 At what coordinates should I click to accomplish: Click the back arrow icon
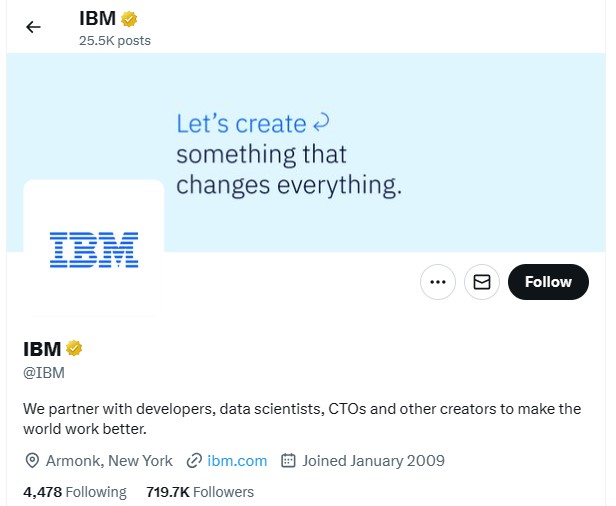(33, 27)
